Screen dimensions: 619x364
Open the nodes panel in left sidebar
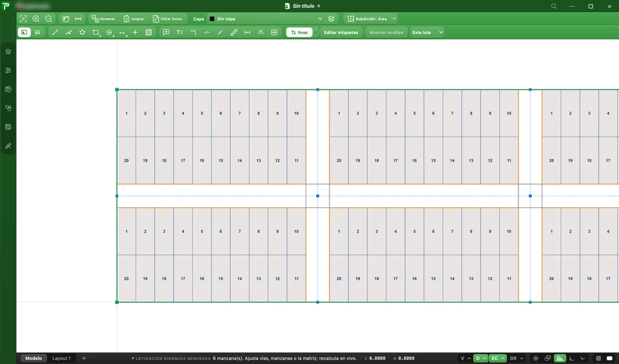8,146
